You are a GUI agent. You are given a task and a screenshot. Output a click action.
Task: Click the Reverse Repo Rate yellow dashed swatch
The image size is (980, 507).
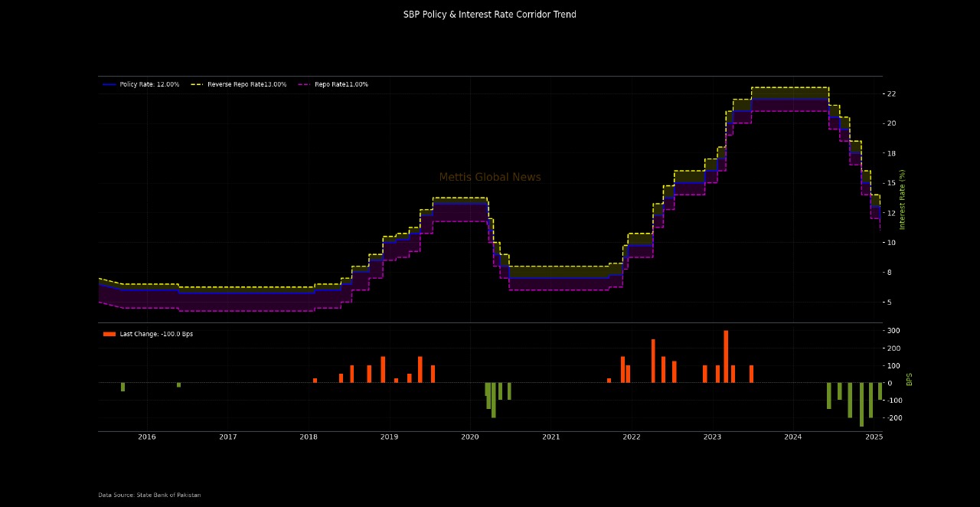pos(197,84)
